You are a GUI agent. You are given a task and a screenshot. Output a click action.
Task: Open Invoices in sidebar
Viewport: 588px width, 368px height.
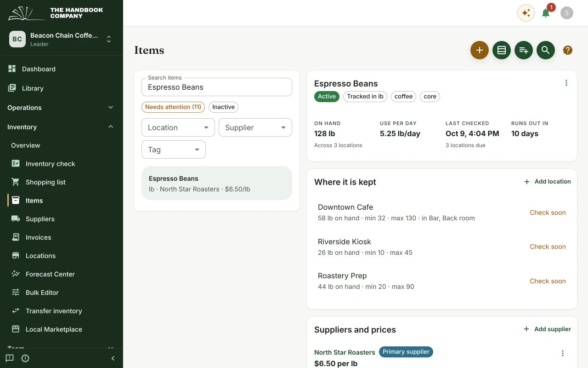pyautogui.click(x=62, y=237)
